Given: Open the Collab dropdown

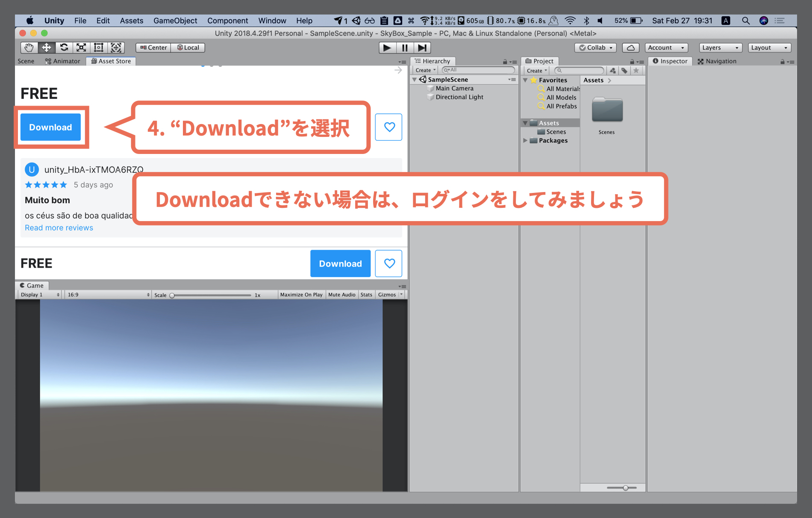Looking at the screenshot, I should [596, 47].
